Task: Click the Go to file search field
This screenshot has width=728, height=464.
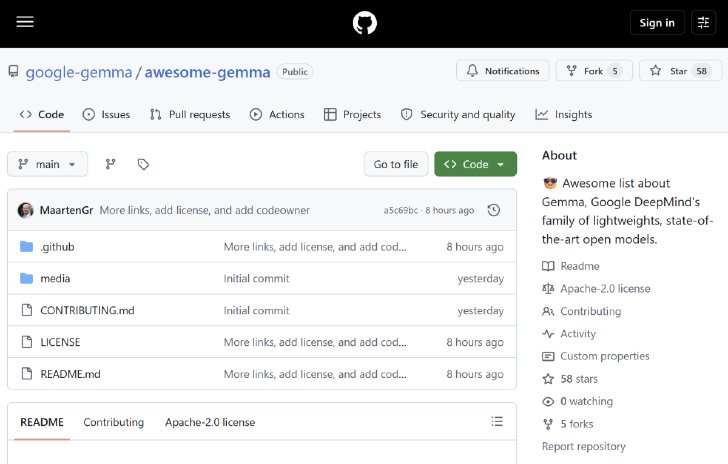Action: click(x=396, y=164)
